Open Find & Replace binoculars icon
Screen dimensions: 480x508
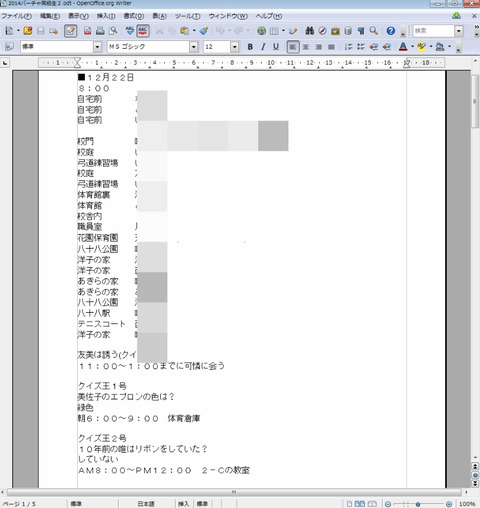click(x=310, y=31)
